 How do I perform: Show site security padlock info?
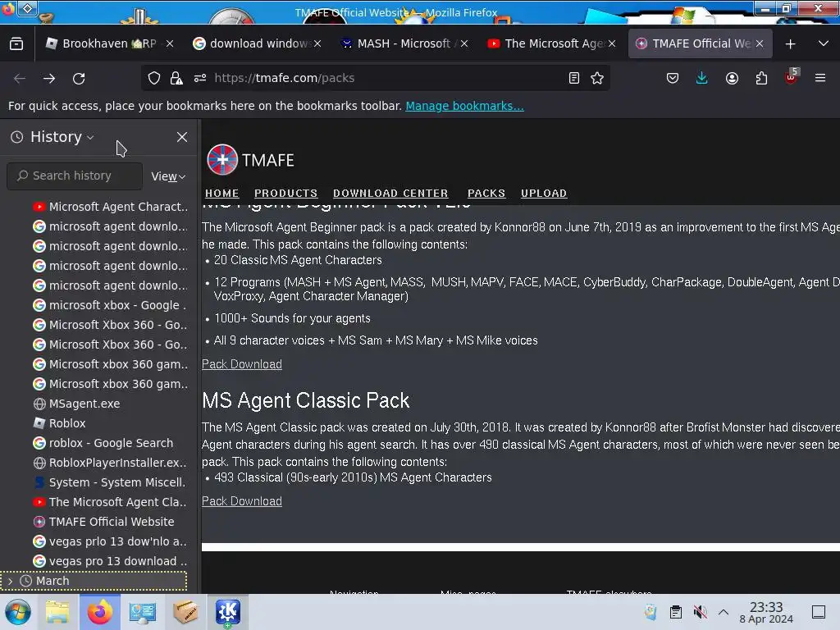(176, 78)
